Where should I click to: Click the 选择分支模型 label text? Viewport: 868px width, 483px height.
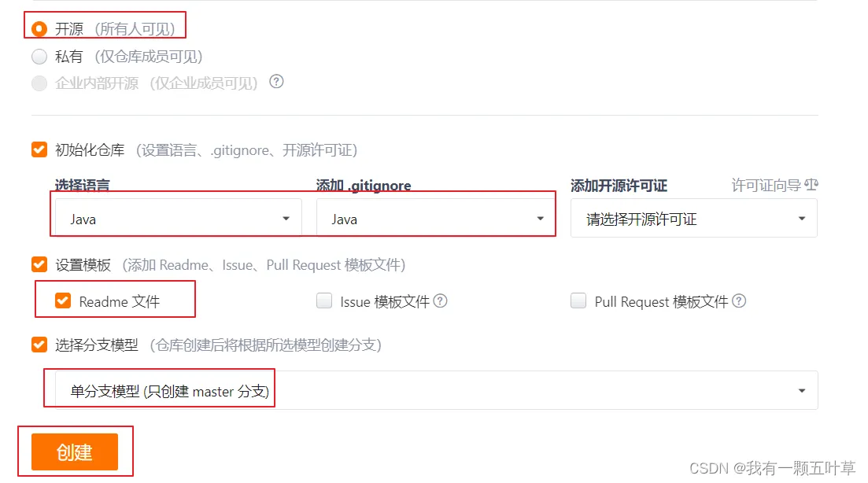(97, 345)
